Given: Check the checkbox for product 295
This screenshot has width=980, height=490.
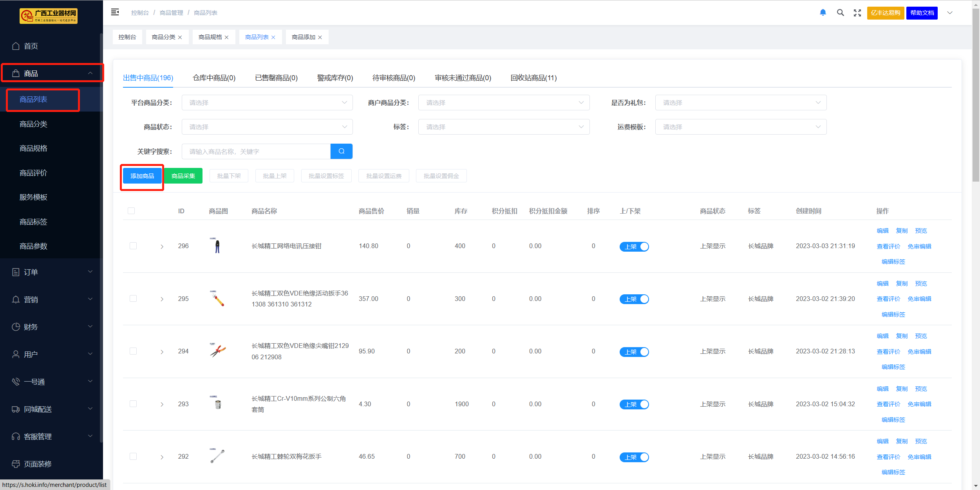Looking at the screenshot, I should pyautogui.click(x=133, y=299).
